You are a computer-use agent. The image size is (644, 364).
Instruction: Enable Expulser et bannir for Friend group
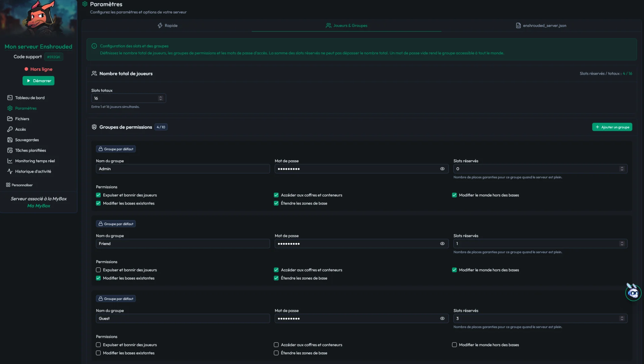click(98, 270)
